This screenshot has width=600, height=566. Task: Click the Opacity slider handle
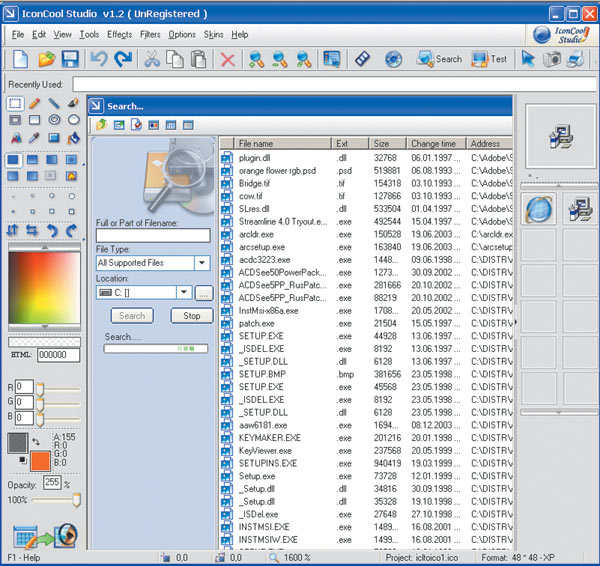[x=77, y=500]
